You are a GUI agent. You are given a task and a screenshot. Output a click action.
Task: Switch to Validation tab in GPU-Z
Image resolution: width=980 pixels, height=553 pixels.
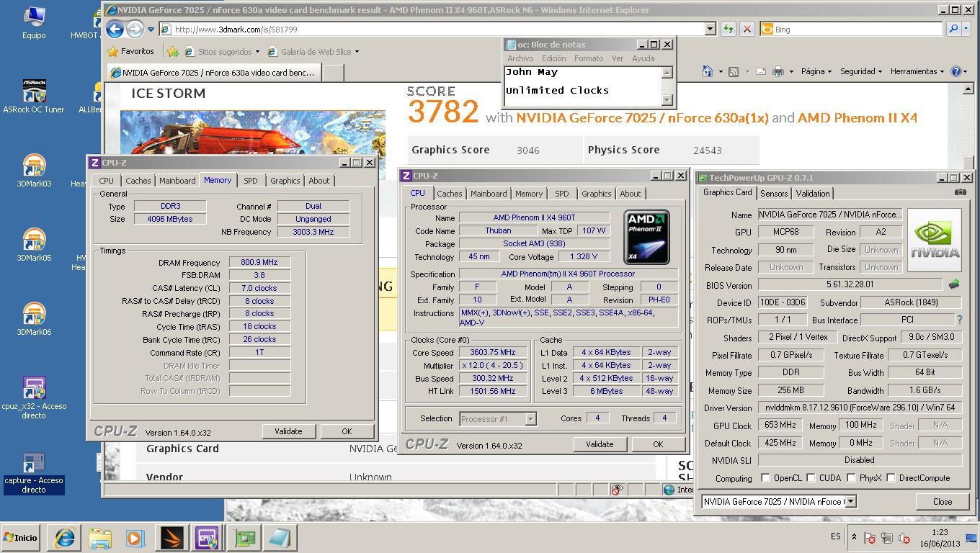pos(813,193)
